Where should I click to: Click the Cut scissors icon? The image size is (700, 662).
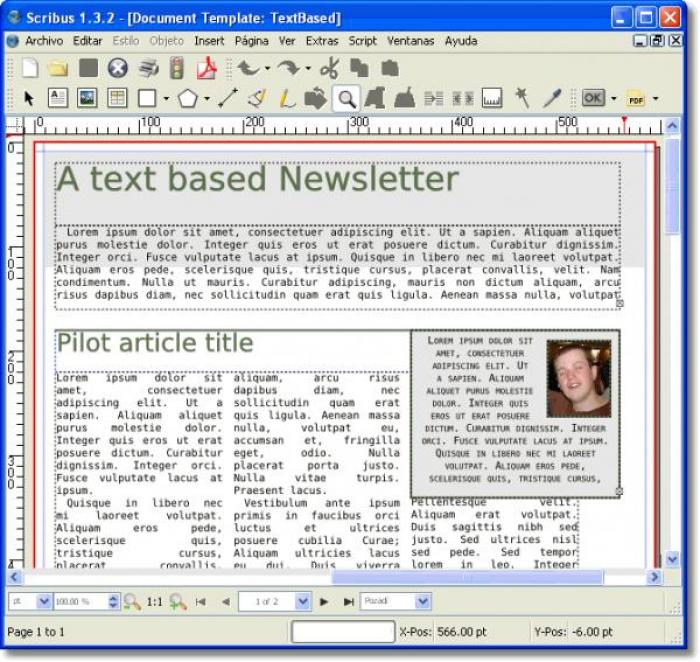tap(330, 68)
